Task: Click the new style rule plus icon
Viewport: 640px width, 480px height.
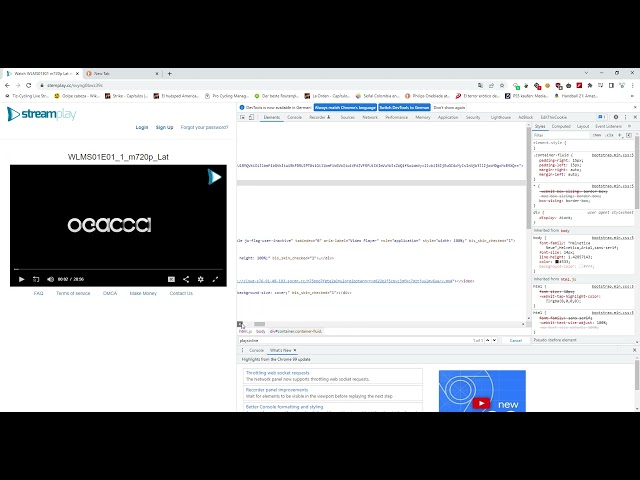Action: click(x=620, y=135)
